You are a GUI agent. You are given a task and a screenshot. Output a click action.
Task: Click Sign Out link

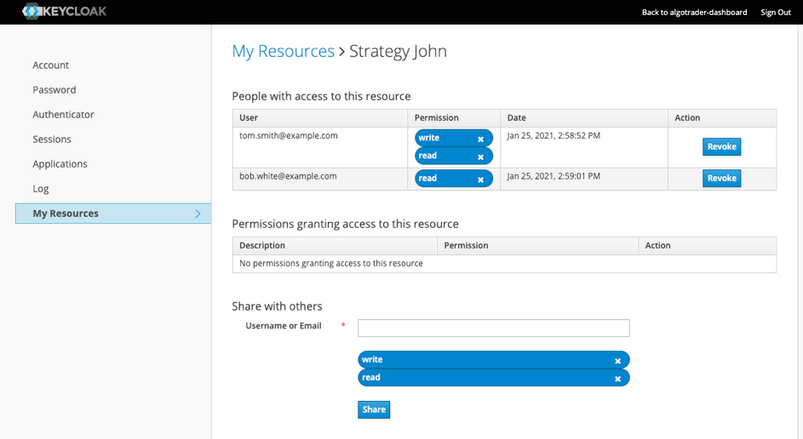point(775,12)
